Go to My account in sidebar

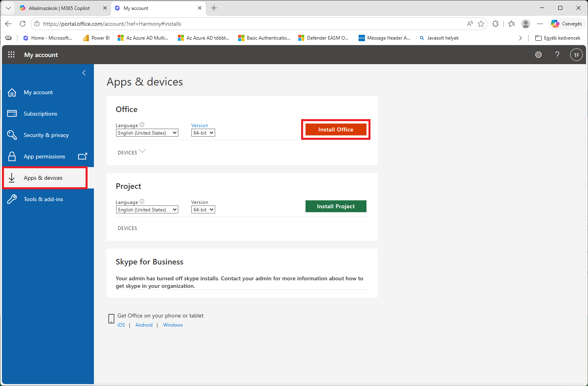pyautogui.click(x=48, y=92)
